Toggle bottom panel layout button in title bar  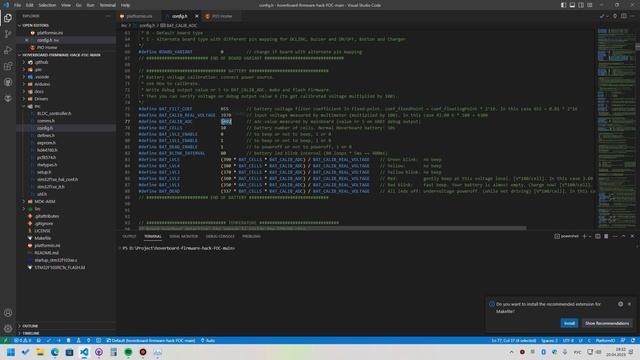572,5
